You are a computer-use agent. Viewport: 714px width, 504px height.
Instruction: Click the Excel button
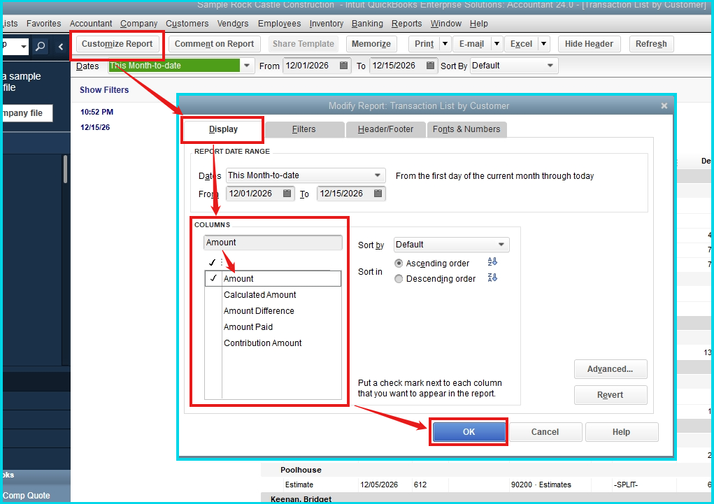coord(521,44)
